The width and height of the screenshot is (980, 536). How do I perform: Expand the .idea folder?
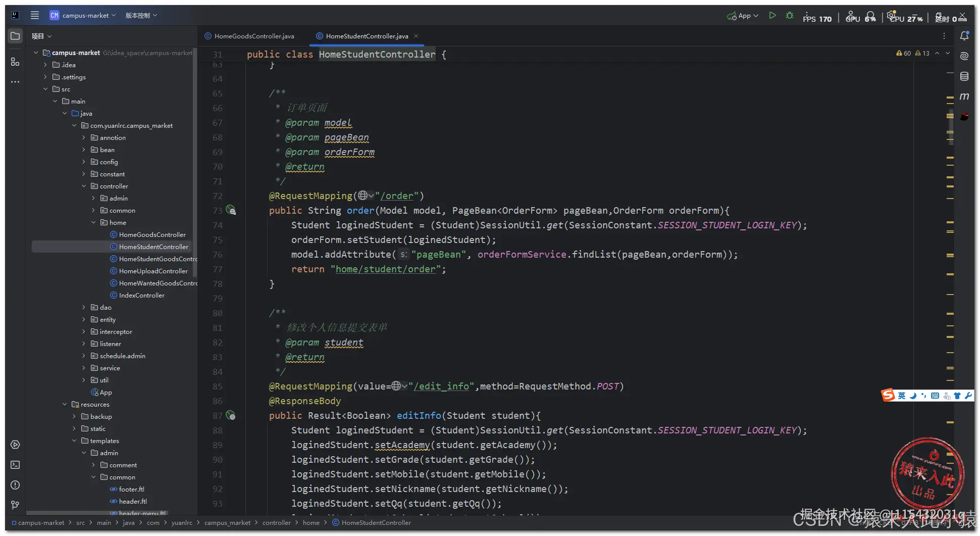point(45,65)
